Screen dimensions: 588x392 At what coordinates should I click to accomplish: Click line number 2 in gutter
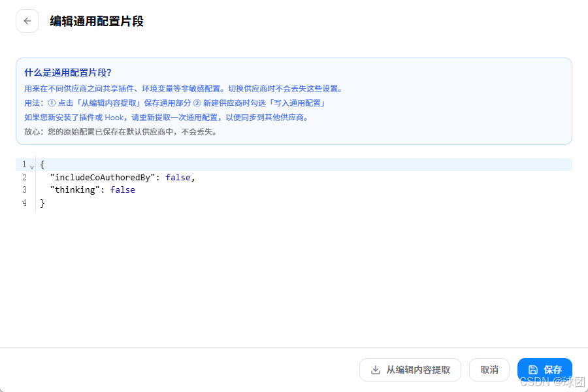[24, 177]
